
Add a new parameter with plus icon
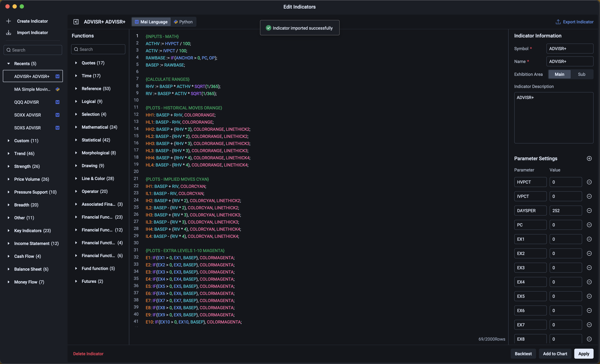click(x=589, y=159)
